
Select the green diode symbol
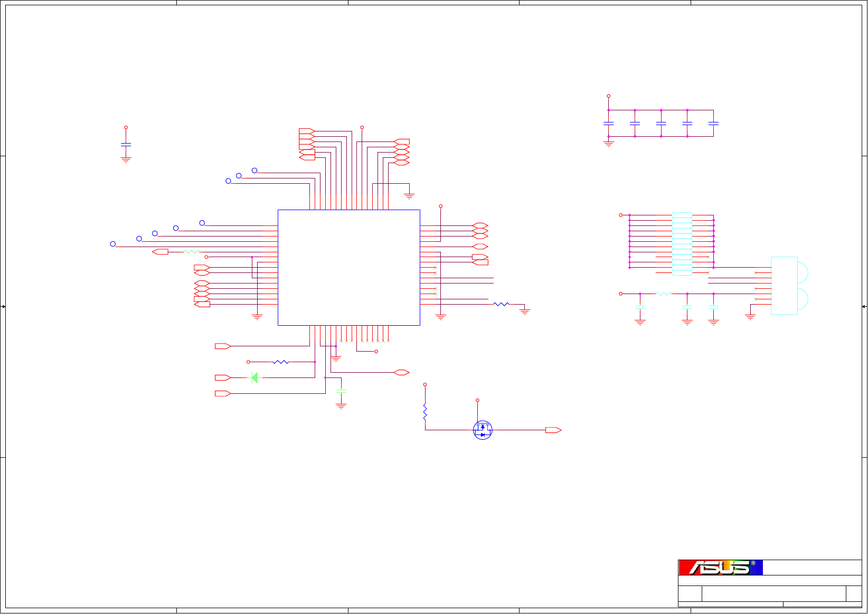254,377
